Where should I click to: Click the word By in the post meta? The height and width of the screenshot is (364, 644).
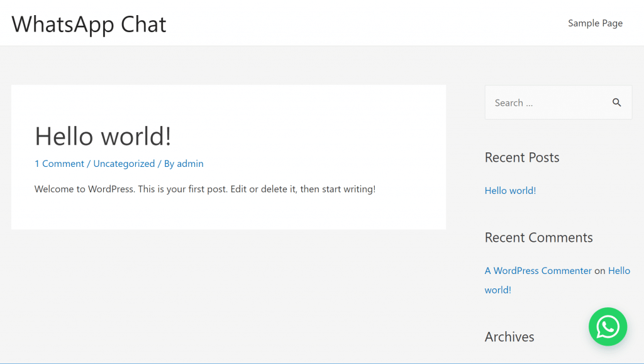click(169, 164)
